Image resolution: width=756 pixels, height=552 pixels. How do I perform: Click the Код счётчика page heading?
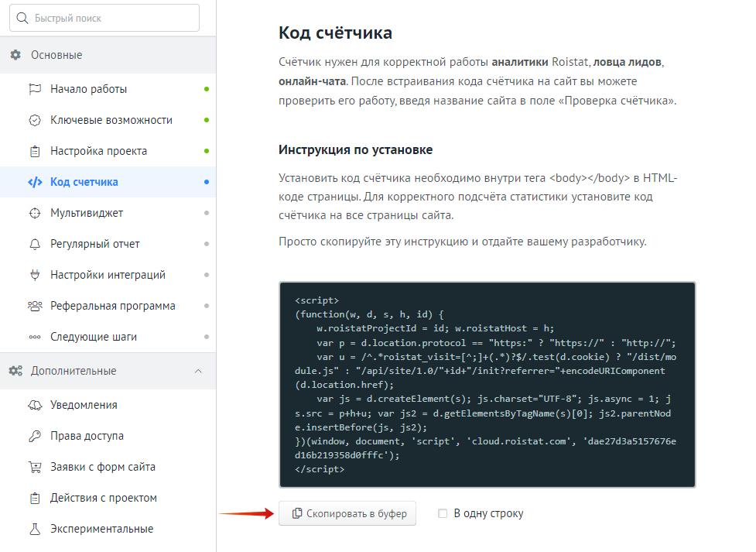coord(336,33)
